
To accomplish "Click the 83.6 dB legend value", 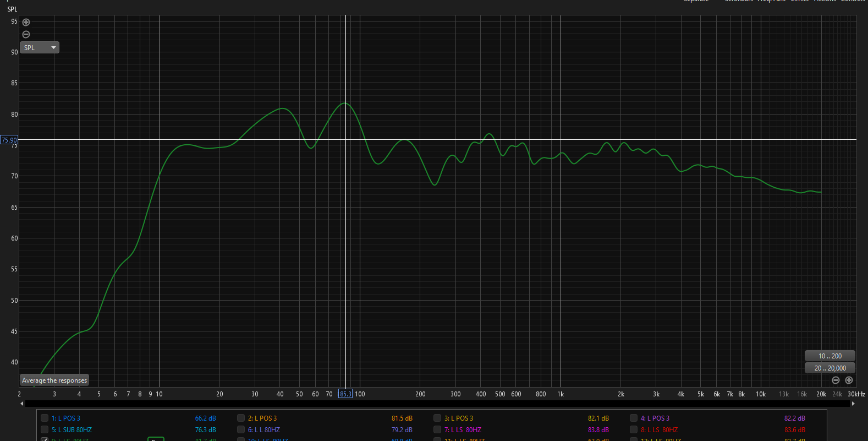I will coord(795,430).
